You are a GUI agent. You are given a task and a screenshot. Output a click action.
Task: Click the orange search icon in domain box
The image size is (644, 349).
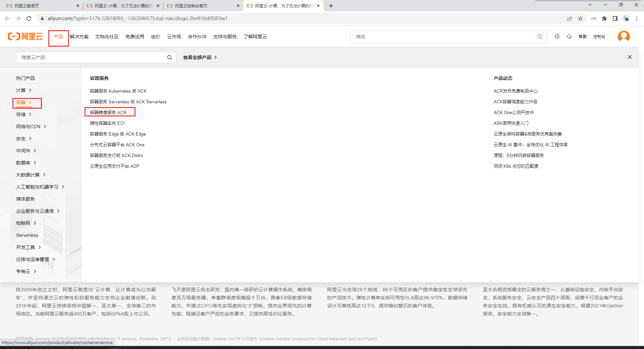540,37
